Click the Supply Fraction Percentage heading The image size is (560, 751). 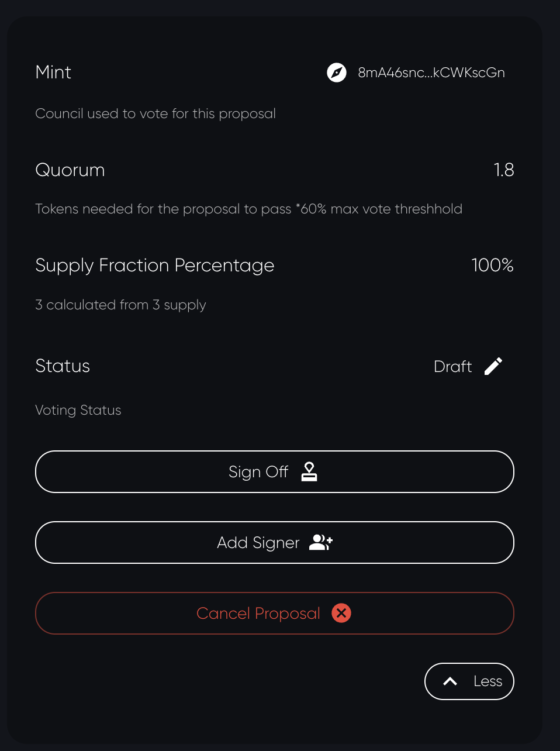click(154, 266)
